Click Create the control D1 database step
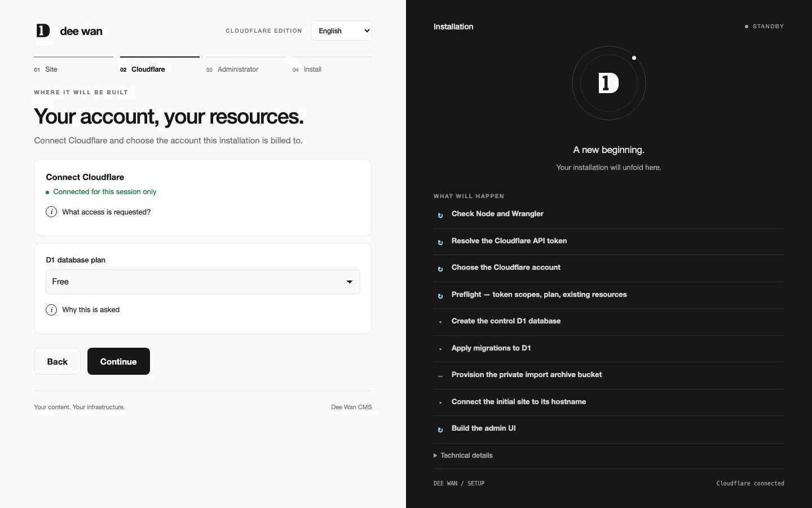The height and width of the screenshot is (508, 812). [x=609, y=322]
